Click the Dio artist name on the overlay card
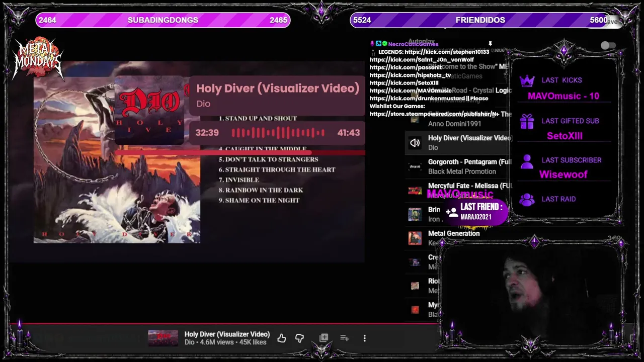The height and width of the screenshot is (362, 644). point(203,104)
